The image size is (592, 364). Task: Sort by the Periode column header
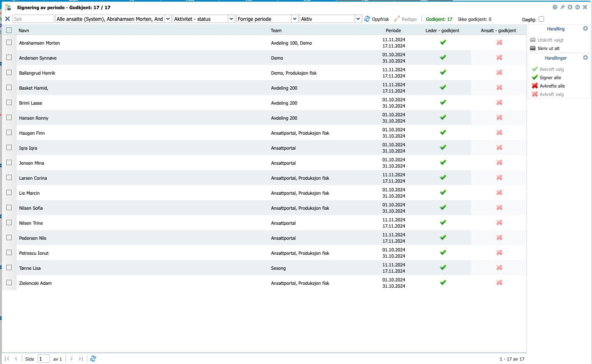point(393,30)
